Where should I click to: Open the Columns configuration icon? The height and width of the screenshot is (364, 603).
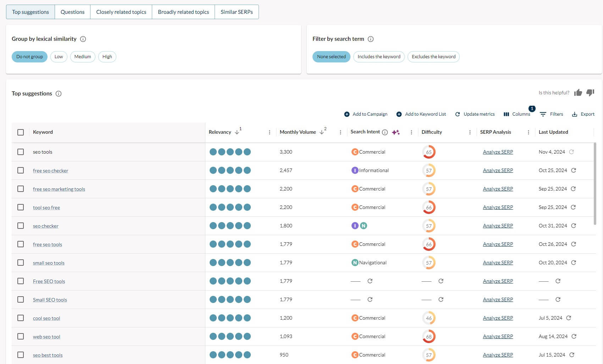tap(507, 114)
